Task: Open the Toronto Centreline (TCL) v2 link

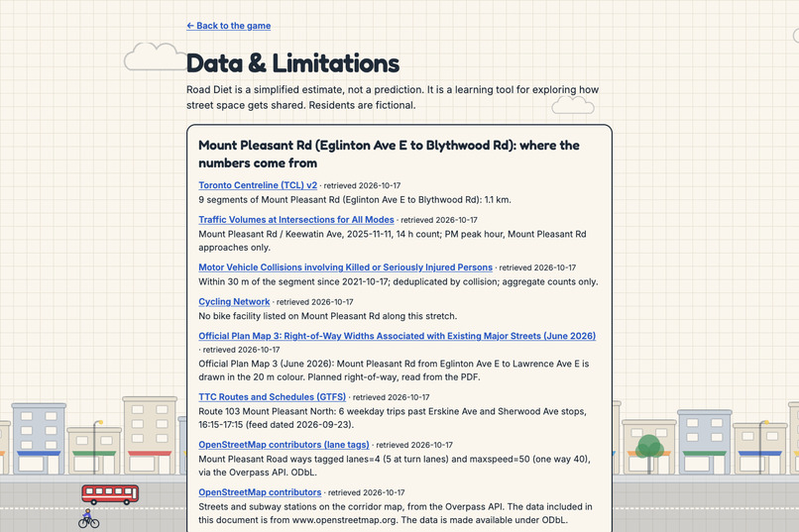Action: click(258, 185)
